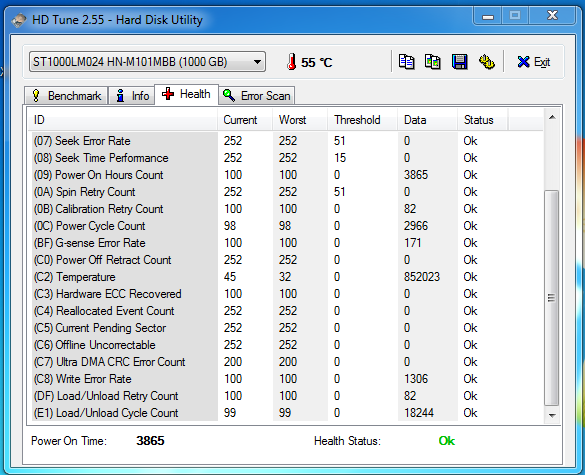Copy info to clipboard icon

click(406, 62)
